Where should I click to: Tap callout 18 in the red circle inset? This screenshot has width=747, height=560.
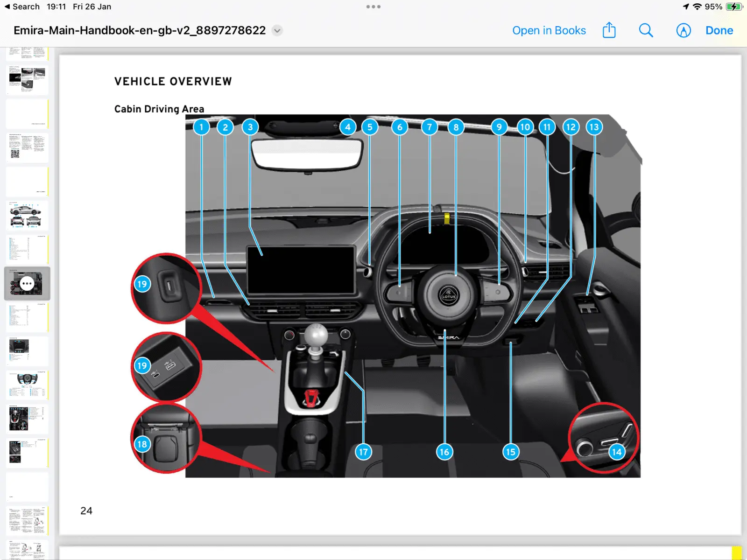142,444
